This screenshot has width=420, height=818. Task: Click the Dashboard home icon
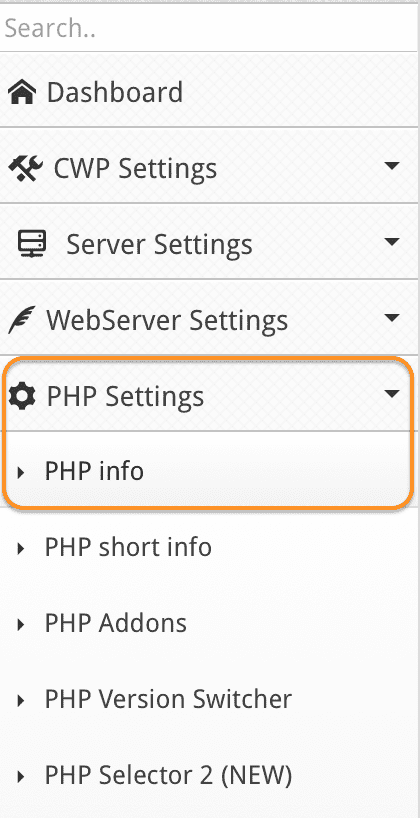click(22, 92)
